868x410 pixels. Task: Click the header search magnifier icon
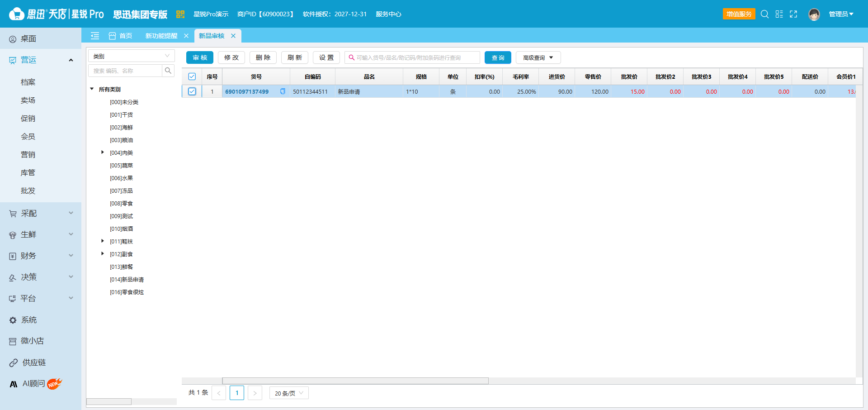coord(764,14)
